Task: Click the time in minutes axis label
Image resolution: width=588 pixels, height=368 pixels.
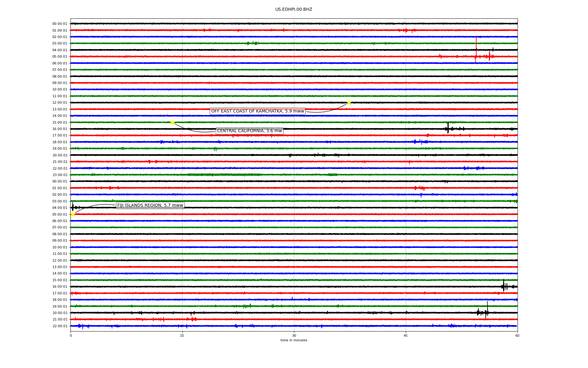Action: click(x=294, y=340)
